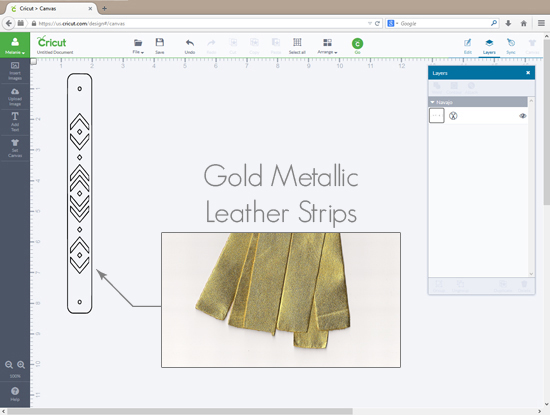Click Layers panel scroll up arrow

tap(531, 101)
